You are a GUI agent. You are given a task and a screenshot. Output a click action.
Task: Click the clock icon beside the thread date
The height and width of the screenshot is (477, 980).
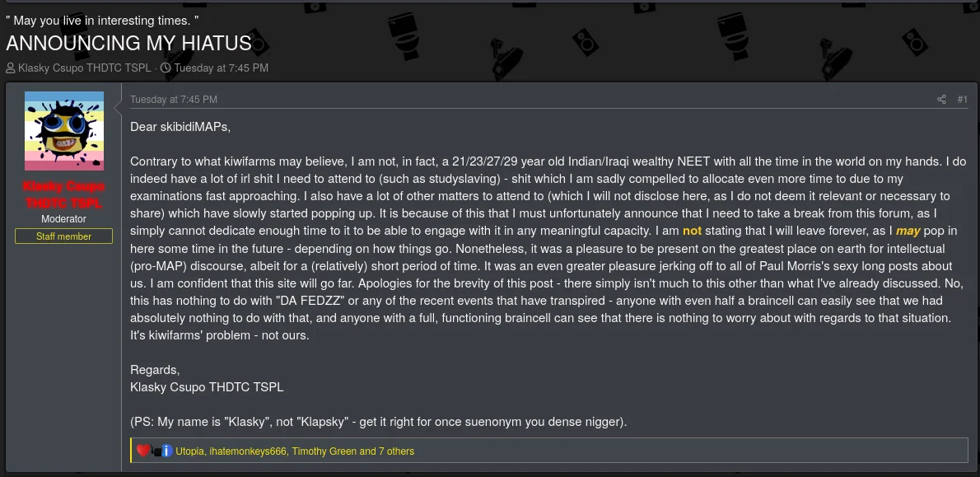[166, 68]
